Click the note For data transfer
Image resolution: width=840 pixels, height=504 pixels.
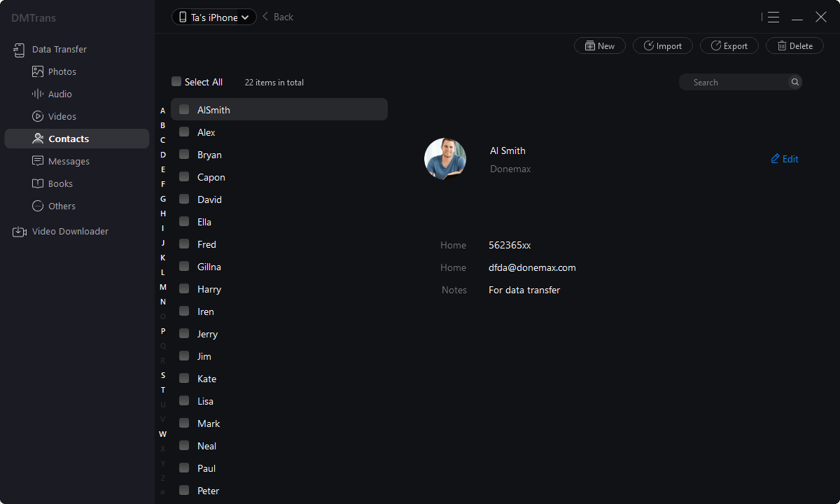pyautogui.click(x=524, y=290)
